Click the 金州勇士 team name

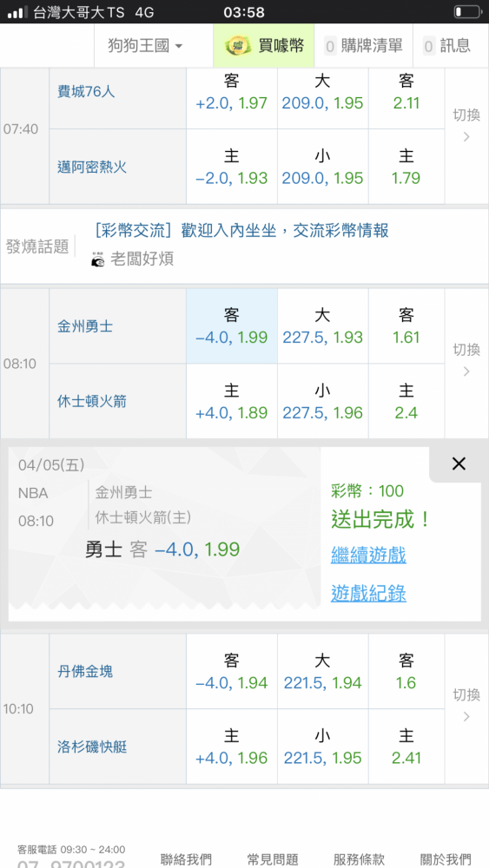(85, 326)
